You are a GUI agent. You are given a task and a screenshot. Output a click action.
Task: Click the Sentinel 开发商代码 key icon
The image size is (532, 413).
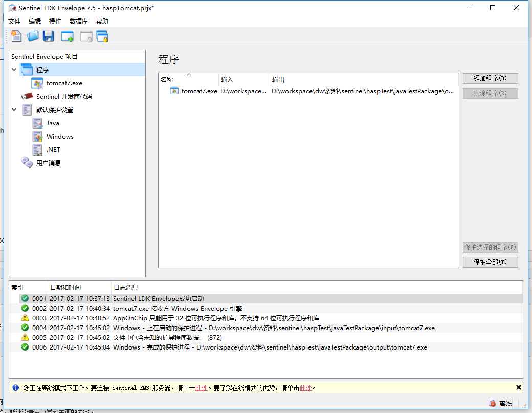point(27,96)
